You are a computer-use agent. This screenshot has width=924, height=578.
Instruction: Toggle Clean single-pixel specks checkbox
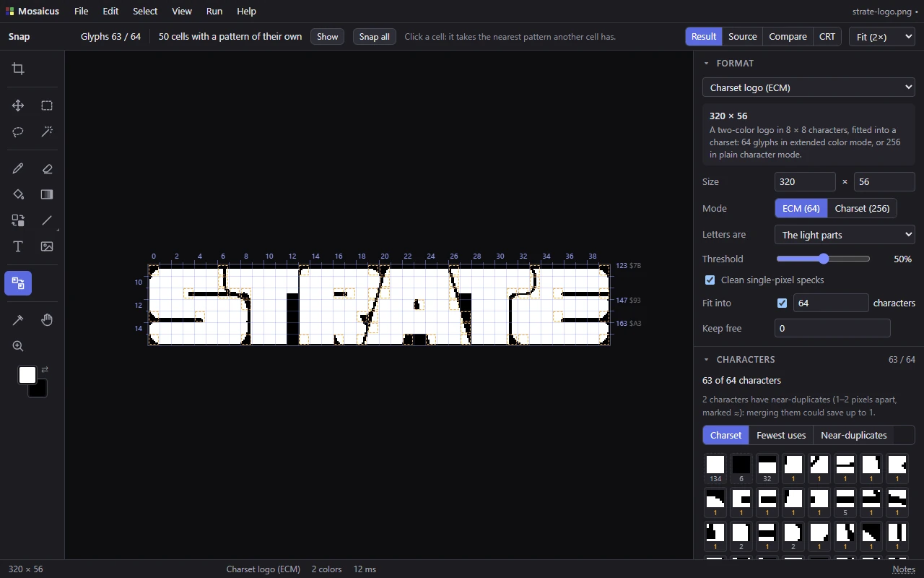coord(710,280)
